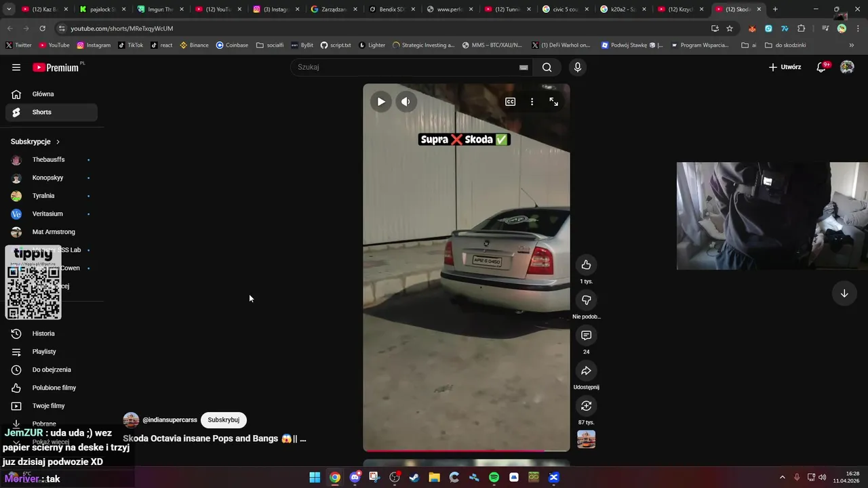This screenshot has height=488, width=868.
Task: Open a new browser tab
Action: pyautogui.click(x=775, y=9)
